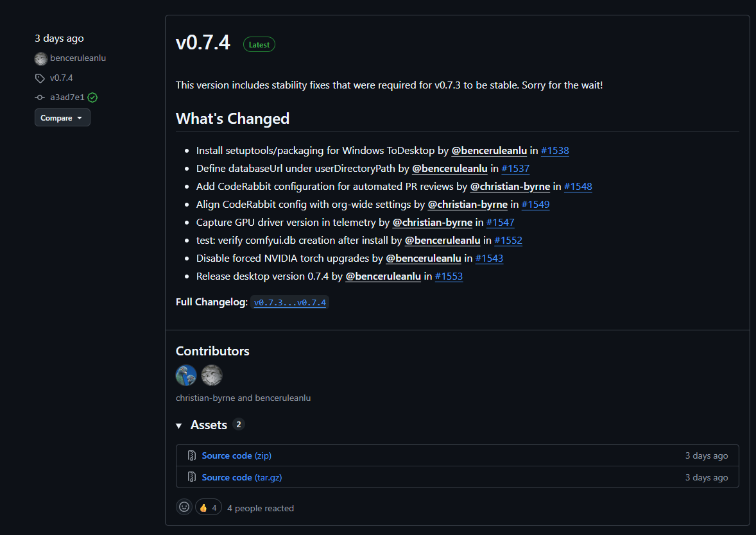756x535 pixels.
Task: Open pull request #1552
Action: click(x=508, y=240)
